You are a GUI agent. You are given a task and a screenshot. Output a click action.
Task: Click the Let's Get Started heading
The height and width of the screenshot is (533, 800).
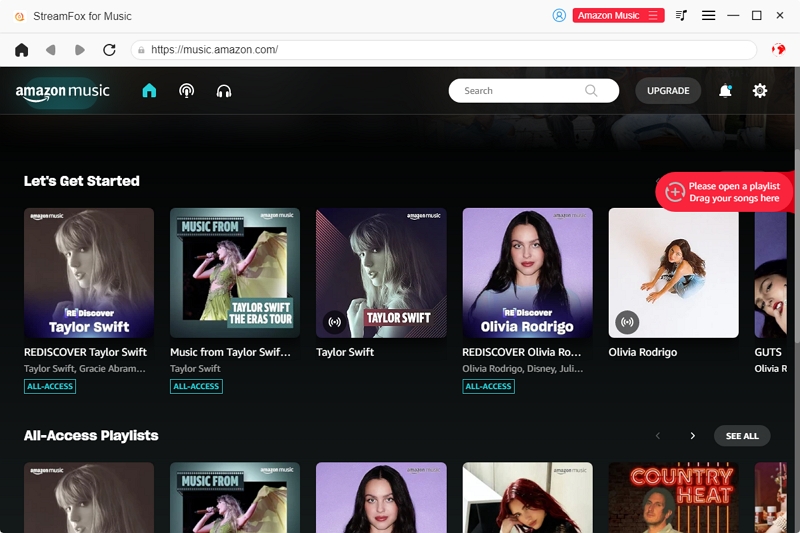82,181
